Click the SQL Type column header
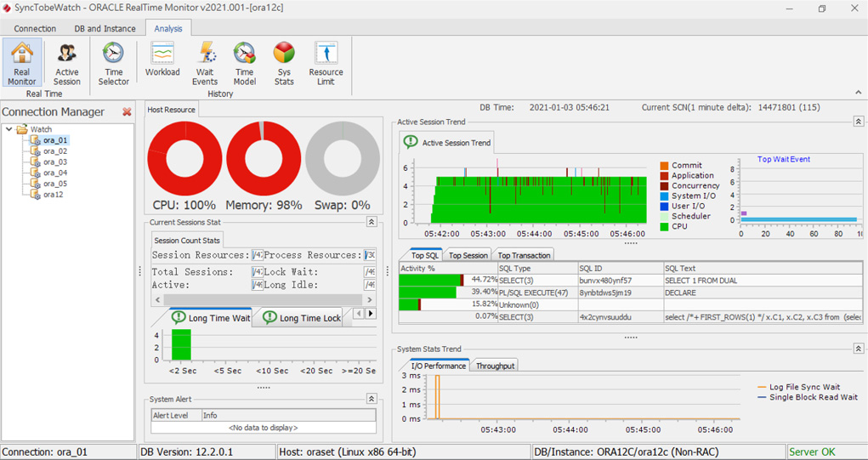This screenshot has height=460, width=868. point(537,269)
